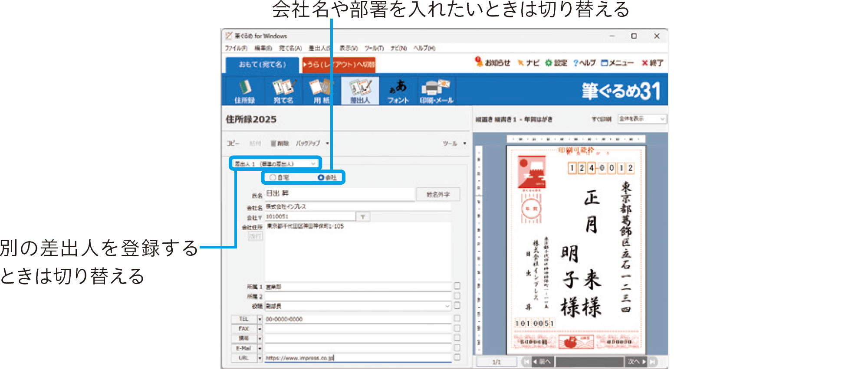Expand the ツール dropdown arrow
Image resolution: width=868 pixels, height=369 pixels.
coord(464,144)
